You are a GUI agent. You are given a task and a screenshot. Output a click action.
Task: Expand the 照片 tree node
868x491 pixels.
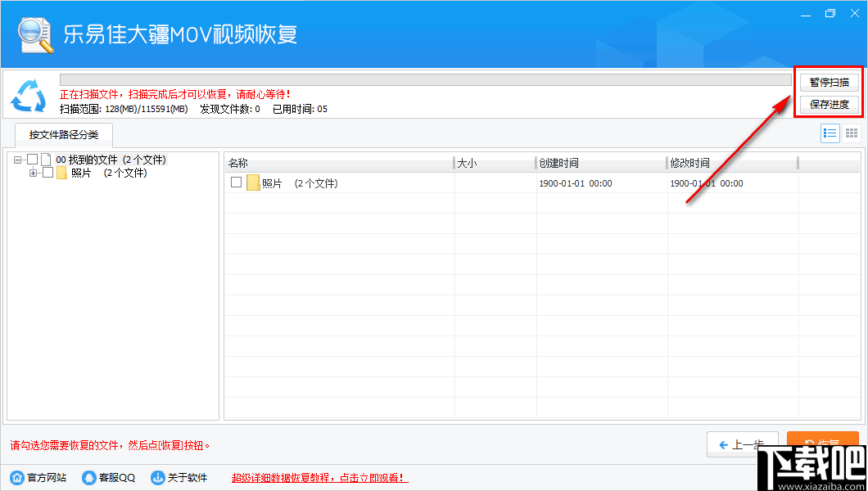click(x=33, y=173)
